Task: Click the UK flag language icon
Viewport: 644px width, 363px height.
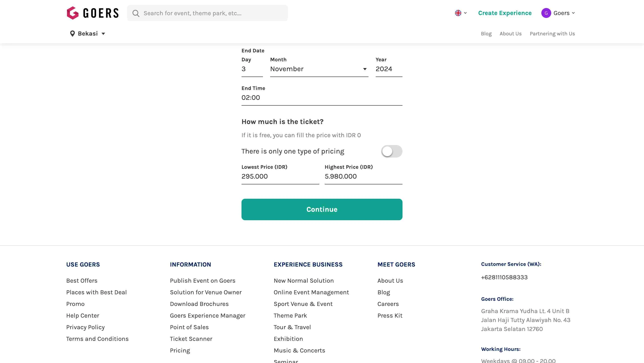Action: [x=458, y=13]
